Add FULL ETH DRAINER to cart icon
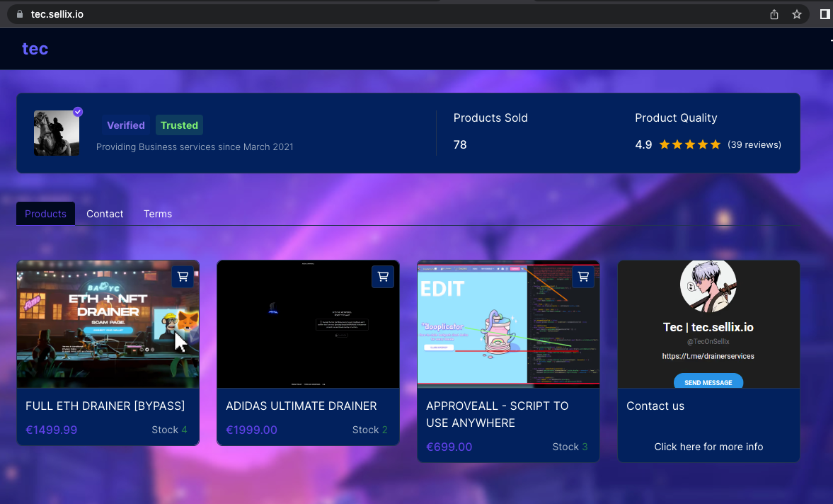833x504 pixels. pos(183,277)
